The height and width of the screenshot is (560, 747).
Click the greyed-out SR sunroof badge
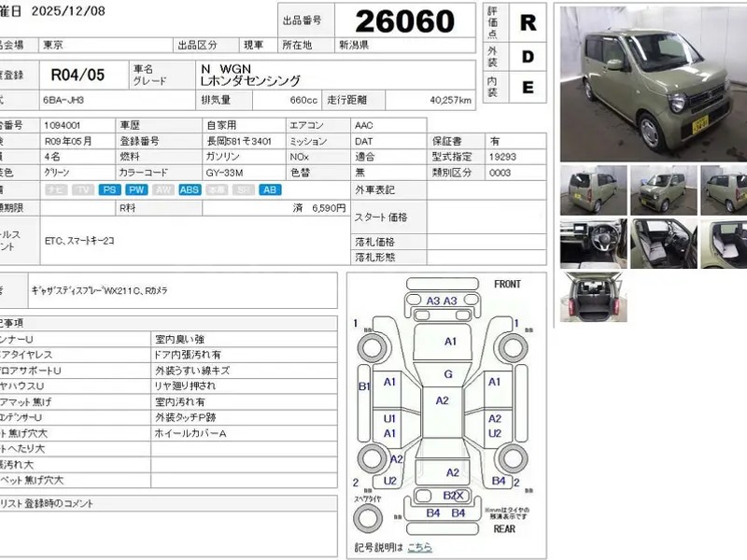(x=243, y=189)
